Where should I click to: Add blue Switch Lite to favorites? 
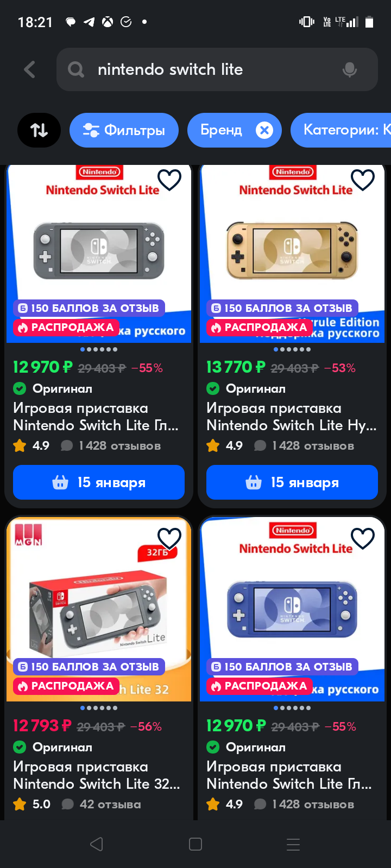[363, 539]
